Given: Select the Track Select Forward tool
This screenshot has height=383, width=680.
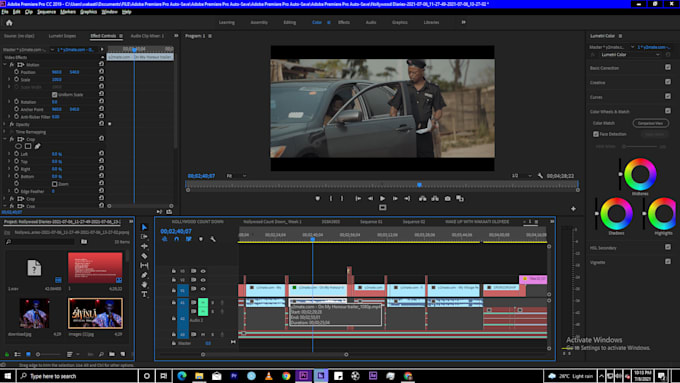Looking at the screenshot, I should pyautogui.click(x=144, y=237).
